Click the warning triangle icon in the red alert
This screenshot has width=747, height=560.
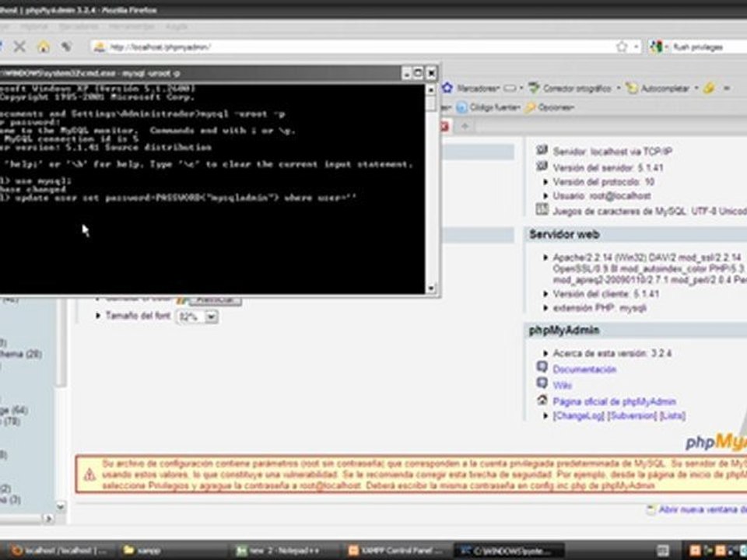89,474
